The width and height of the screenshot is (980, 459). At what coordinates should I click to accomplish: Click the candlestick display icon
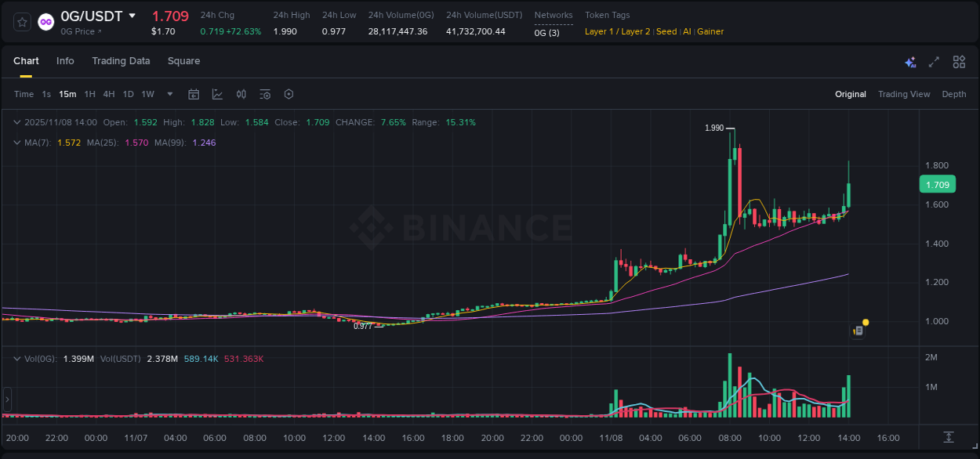click(241, 93)
